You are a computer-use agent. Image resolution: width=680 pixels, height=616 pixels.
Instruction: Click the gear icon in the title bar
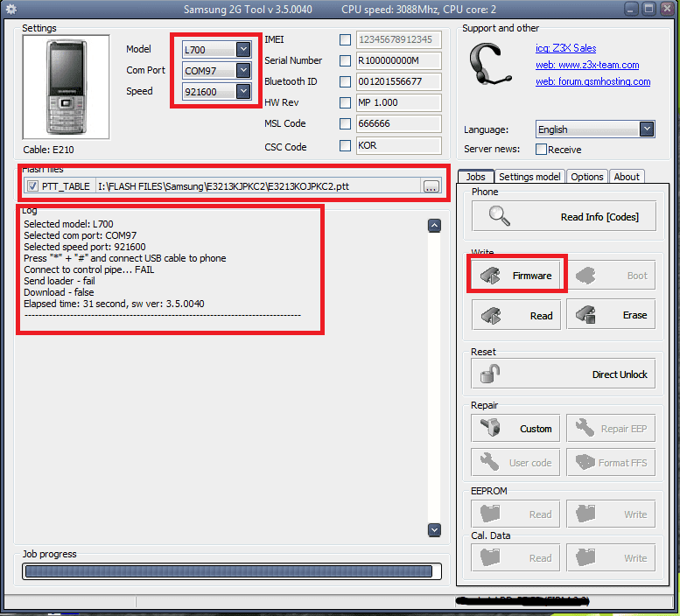(11, 9)
